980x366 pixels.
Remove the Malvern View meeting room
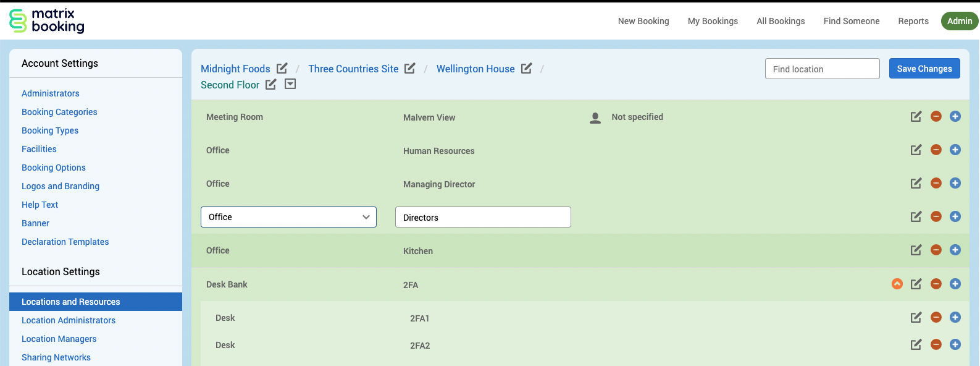pyautogui.click(x=936, y=117)
